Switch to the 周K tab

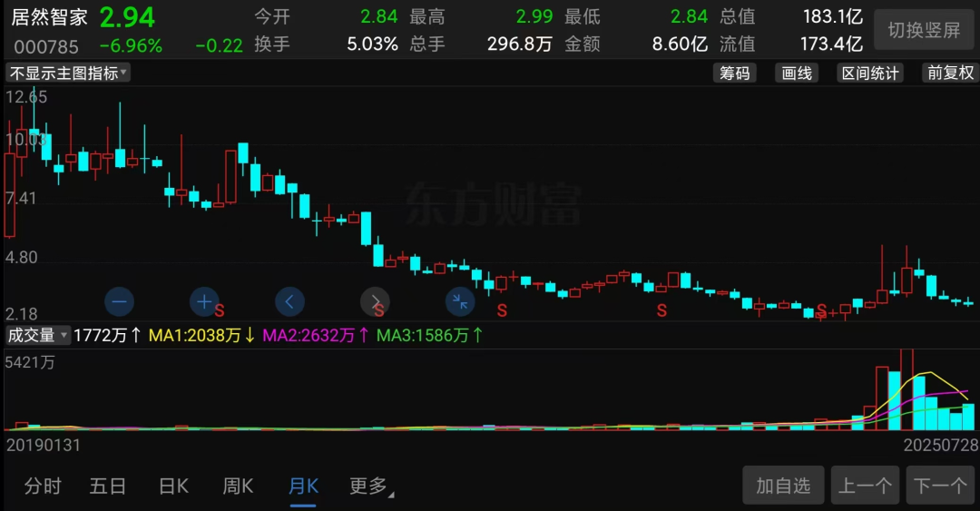click(x=238, y=486)
